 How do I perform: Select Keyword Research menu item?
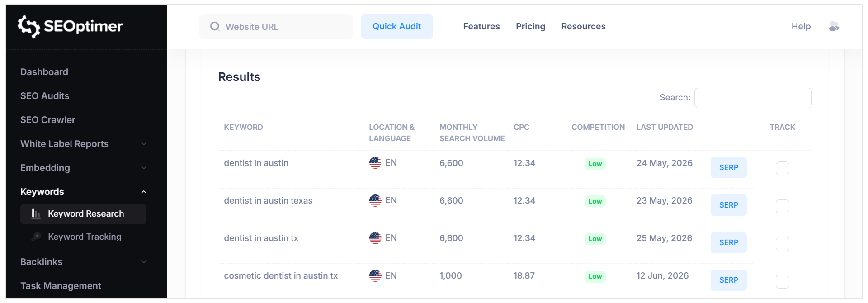(x=83, y=214)
